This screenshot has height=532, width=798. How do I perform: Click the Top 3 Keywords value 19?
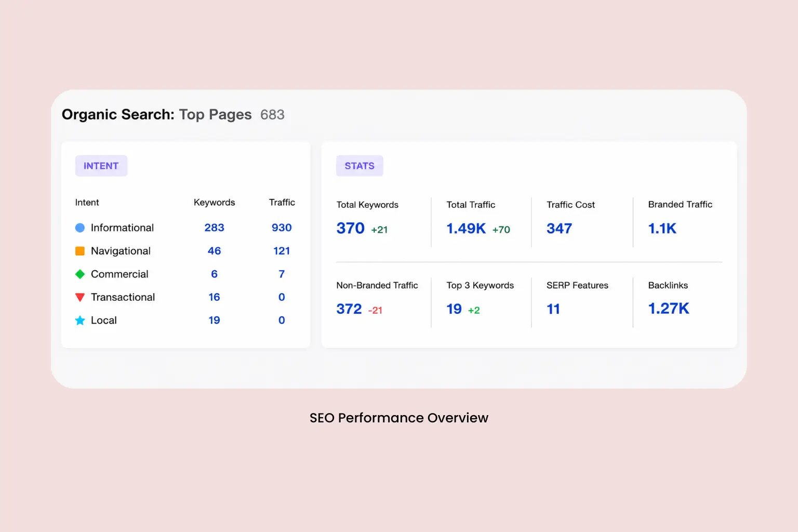tap(454, 309)
